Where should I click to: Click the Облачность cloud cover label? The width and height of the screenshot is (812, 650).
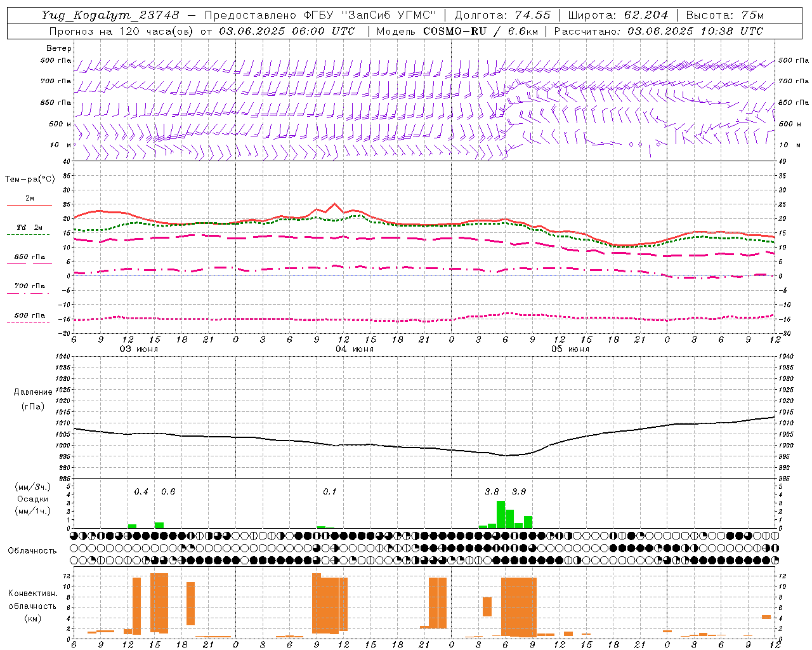tap(32, 550)
